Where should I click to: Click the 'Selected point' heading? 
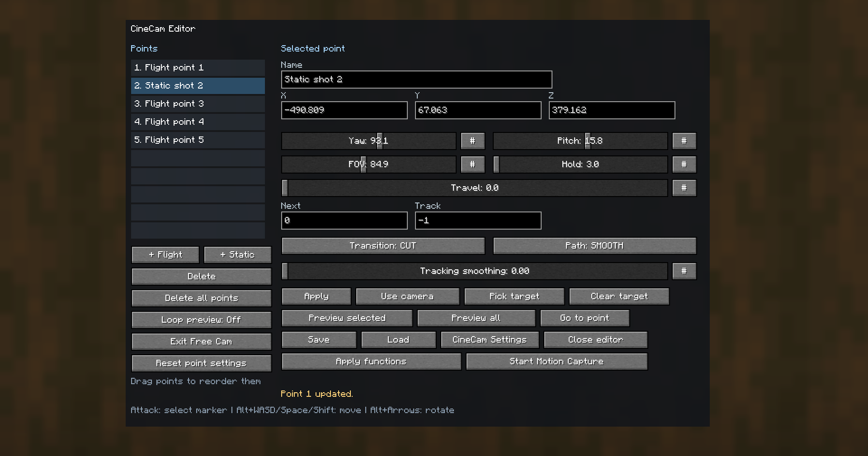pyautogui.click(x=312, y=49)
